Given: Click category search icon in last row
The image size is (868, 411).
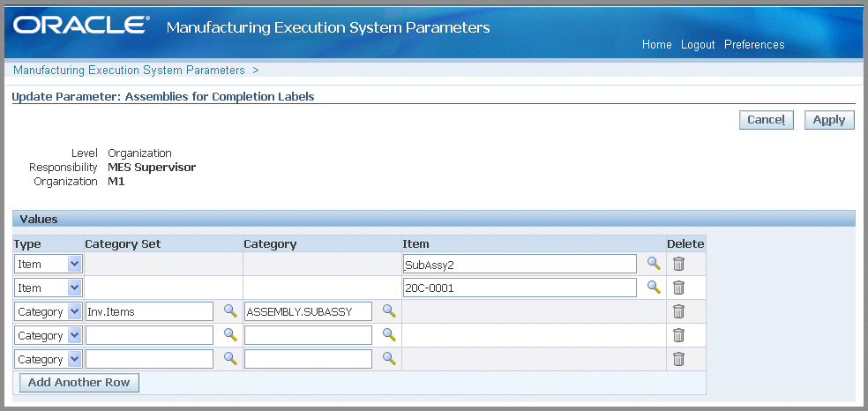Looking at the screenshot, I should pyautogui.click(x=389, y=358).
